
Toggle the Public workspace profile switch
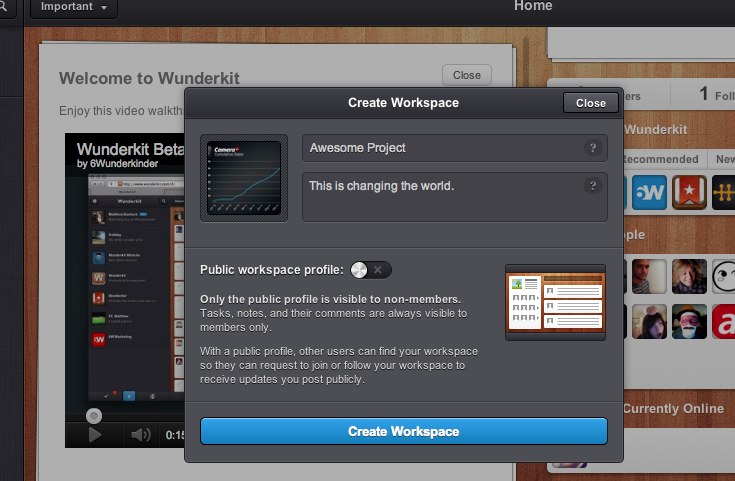pyautogui.click(x=371, y=270)
